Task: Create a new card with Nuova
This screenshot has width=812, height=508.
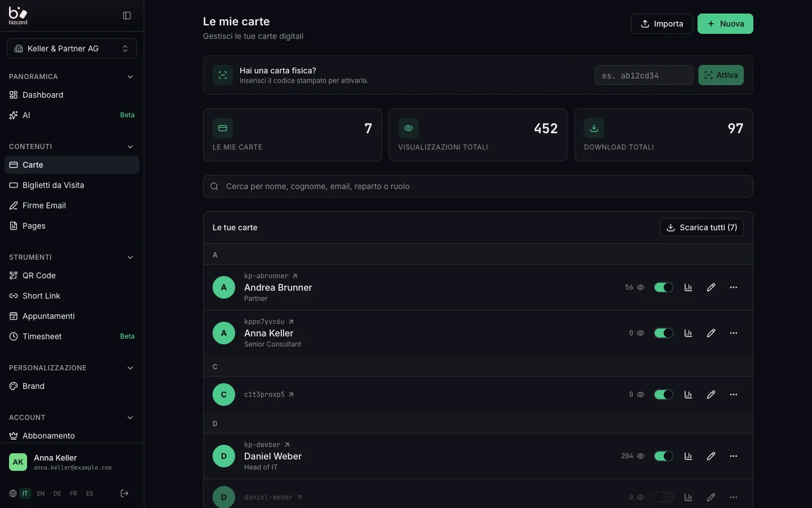Action: coord(725,24)
